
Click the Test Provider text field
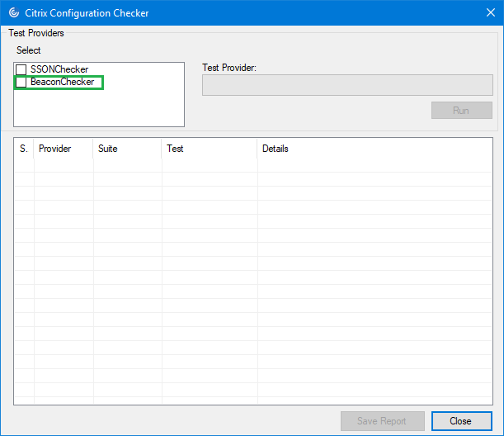347,85
